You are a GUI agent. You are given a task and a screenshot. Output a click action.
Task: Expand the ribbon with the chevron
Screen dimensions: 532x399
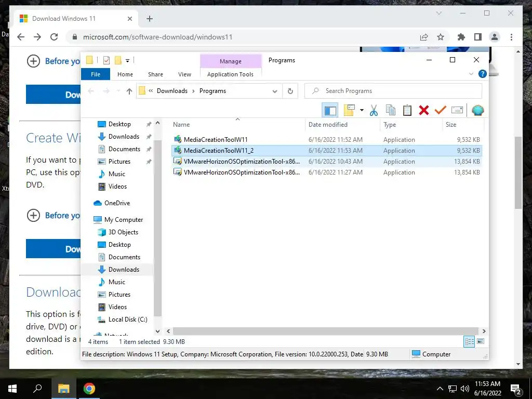(x=471, y=74)
